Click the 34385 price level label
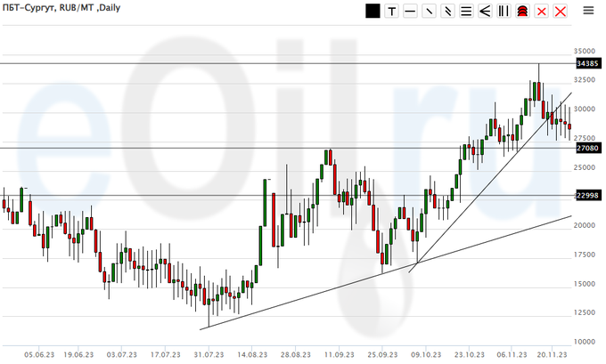Screen dimensions: 606x364 coord(587,63)
